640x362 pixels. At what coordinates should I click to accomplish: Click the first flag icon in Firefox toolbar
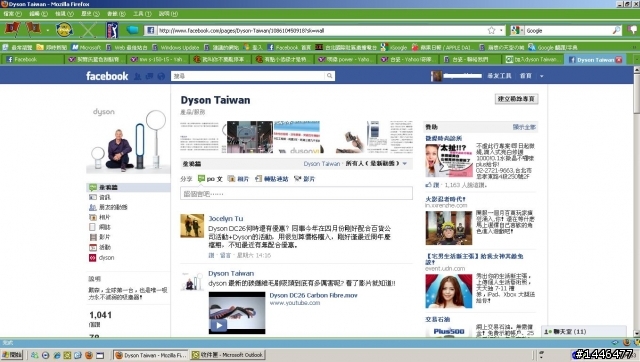(12, 29)
